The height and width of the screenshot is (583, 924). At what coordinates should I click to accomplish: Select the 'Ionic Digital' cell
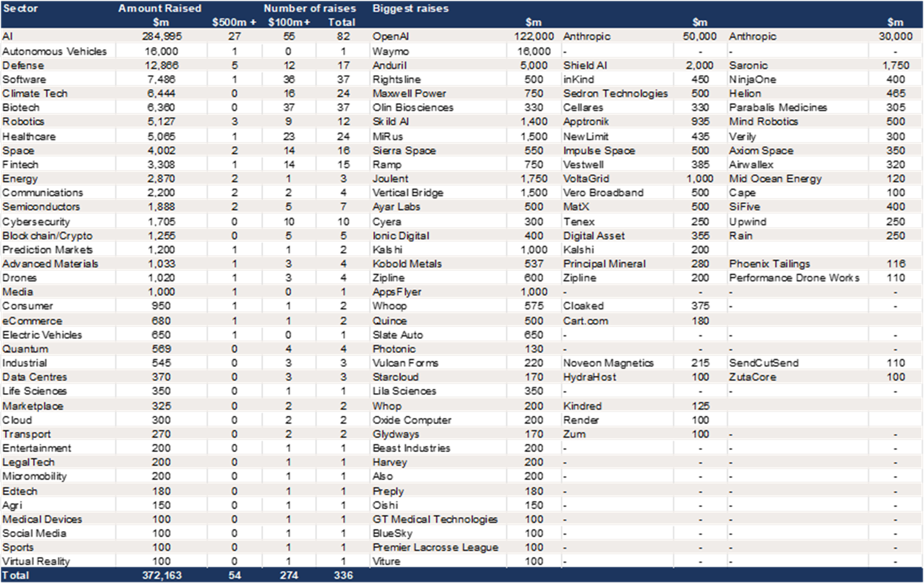tap(401, 236)
